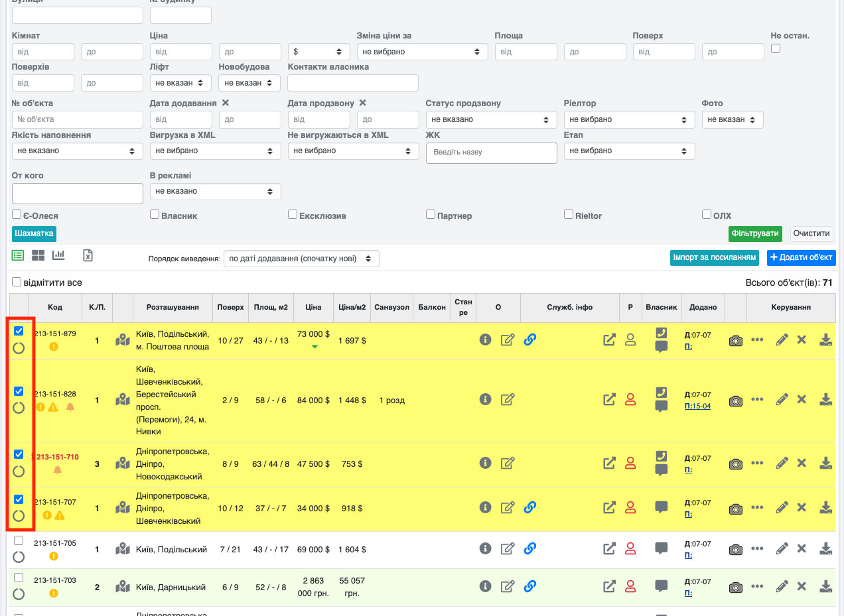844x616 pixels.
Task: Switch to list view icon
Action: tap(18, 255)
